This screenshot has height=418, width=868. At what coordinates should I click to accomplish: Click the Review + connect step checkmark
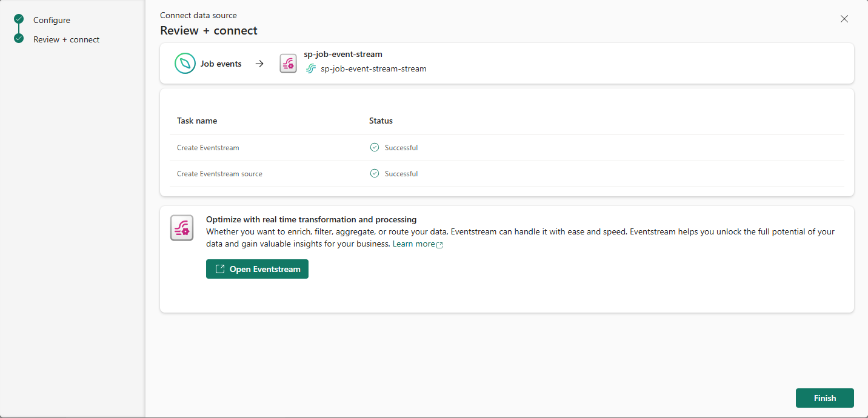19,39
